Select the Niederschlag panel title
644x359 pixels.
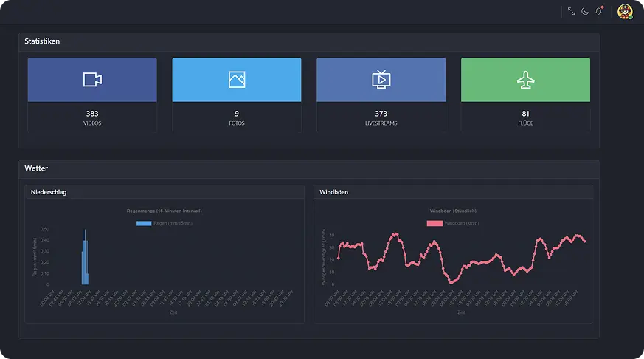[x=49, y=192]
